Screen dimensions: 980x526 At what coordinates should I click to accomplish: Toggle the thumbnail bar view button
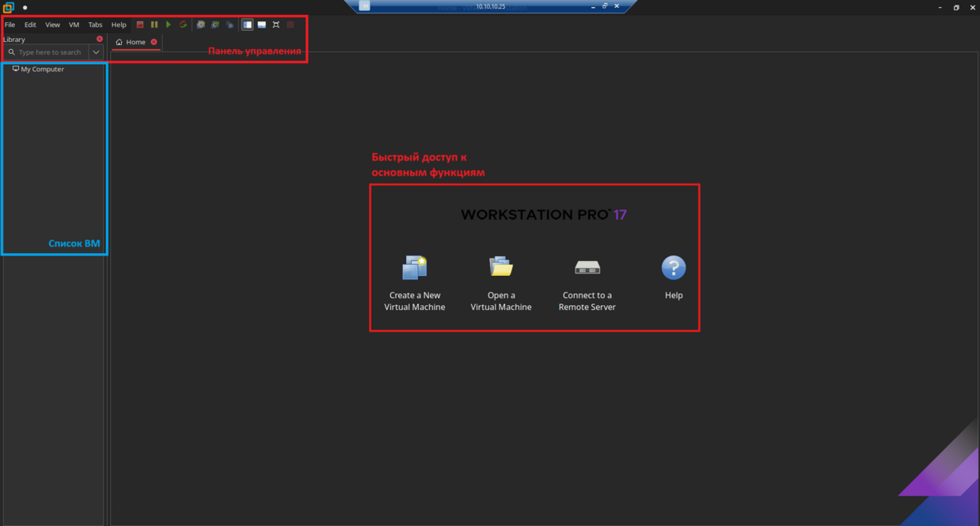[262, 25]
